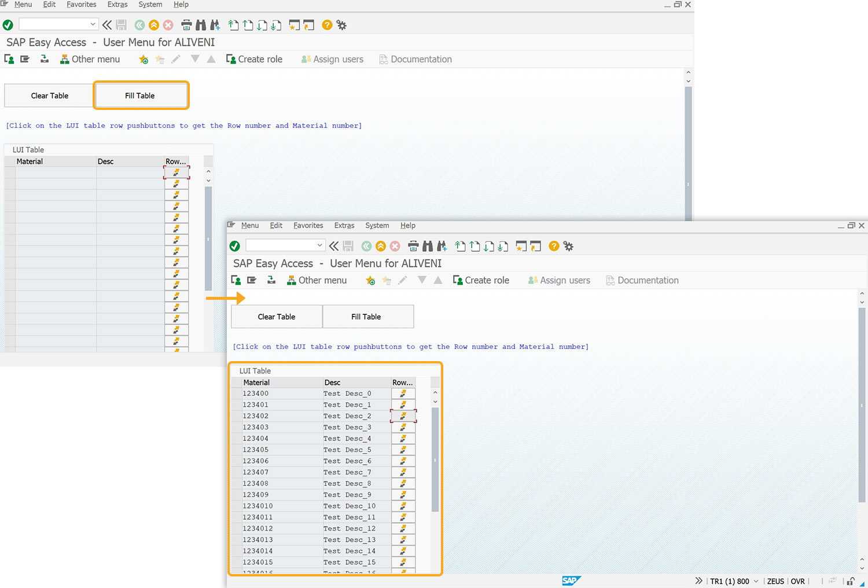Go to first page in front window toolbar
This screenshot has height=588, width=868.
tap(460, 246)
